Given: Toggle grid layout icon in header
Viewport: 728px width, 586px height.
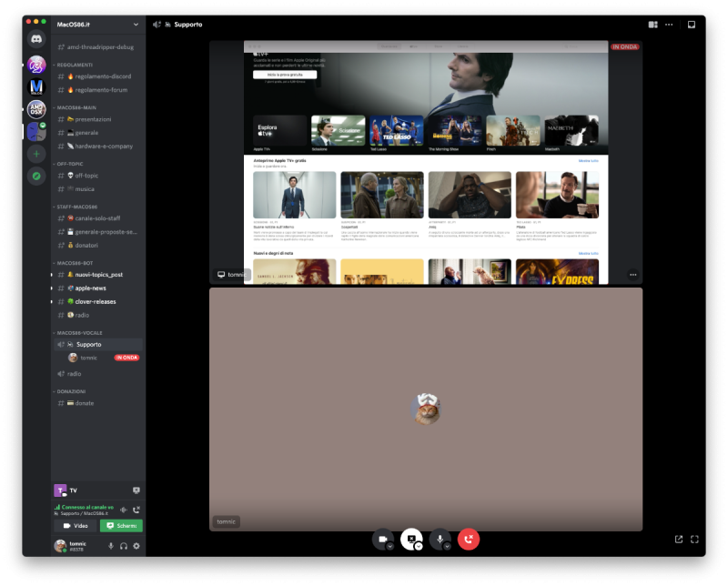Looking at the screenshot, I should pos(652,25).
